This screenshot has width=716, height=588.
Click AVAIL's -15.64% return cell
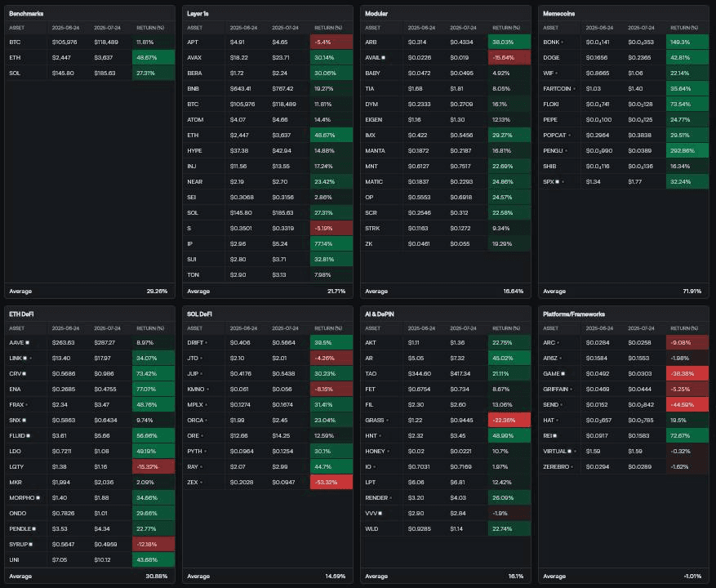click(509, 57)
